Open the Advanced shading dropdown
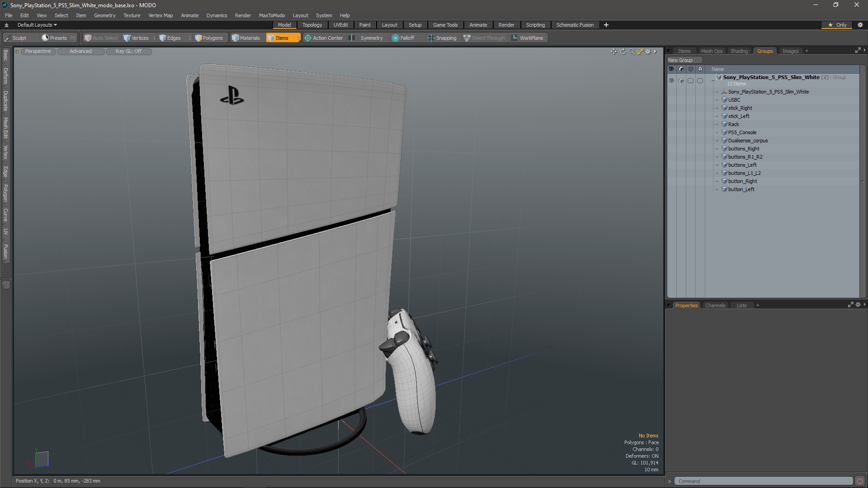Image resolution: width=868 pixels, height=488 pixels. coord(80,52)
